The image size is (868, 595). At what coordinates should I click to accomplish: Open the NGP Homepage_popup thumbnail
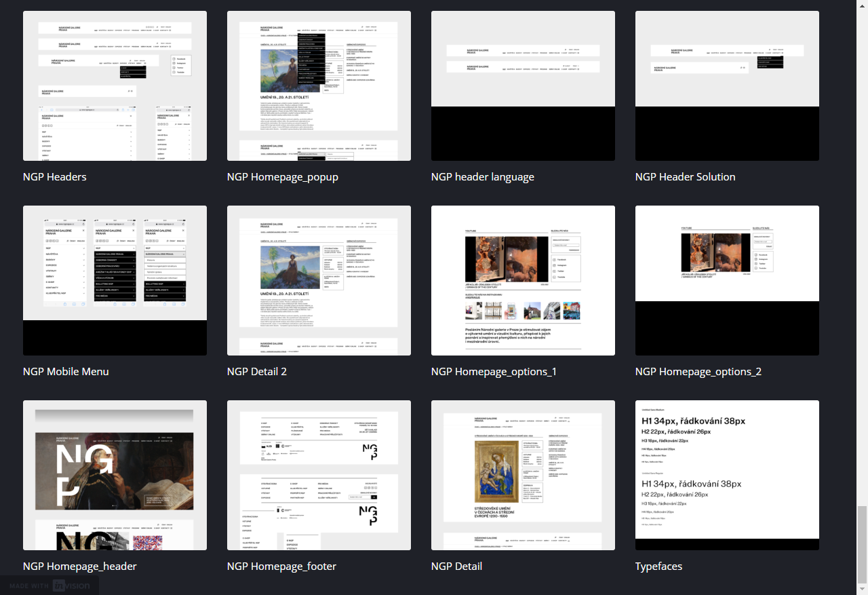(319, 85)
